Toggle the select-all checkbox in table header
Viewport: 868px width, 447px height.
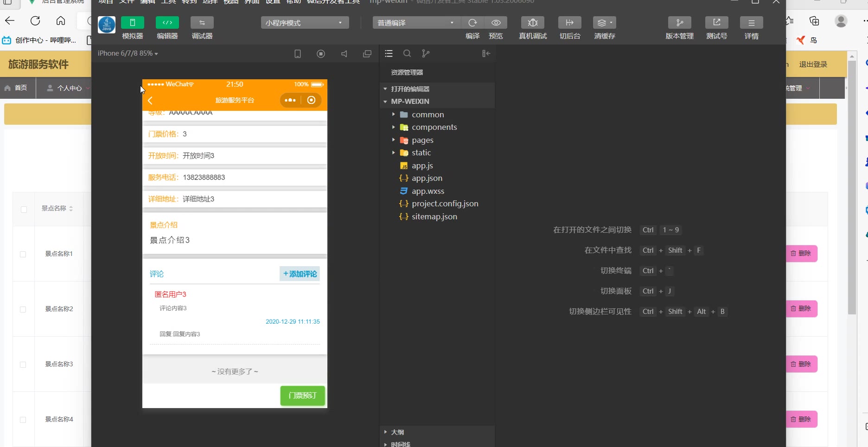(24, 210)
